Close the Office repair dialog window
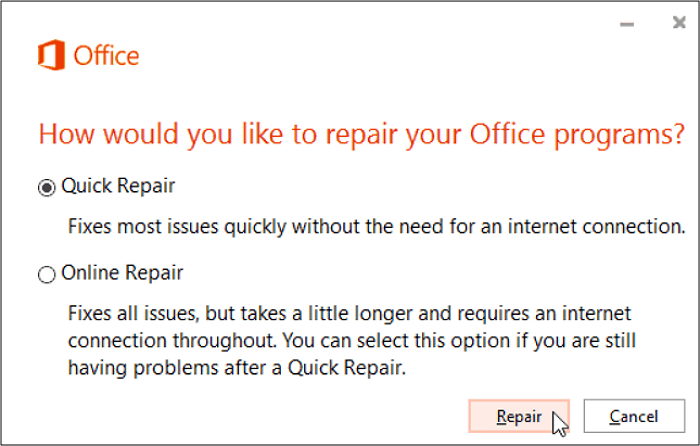The image size is (700, 446). [x=680, y=23]
